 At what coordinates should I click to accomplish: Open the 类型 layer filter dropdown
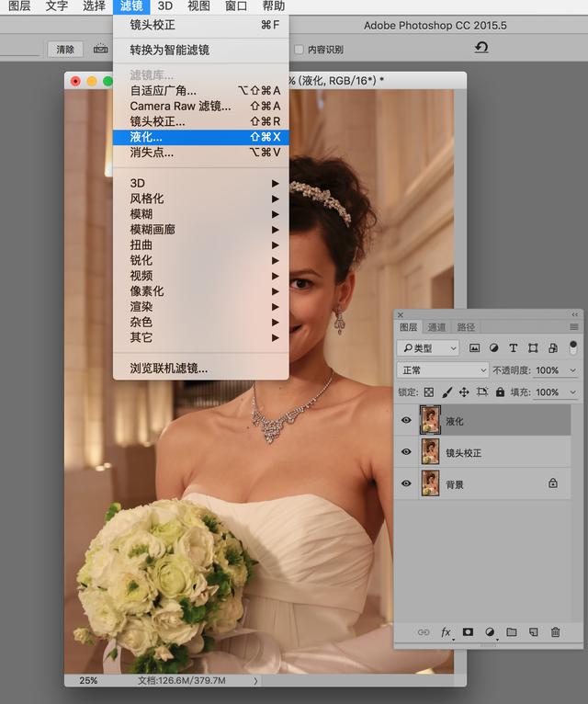click(428, 348)
